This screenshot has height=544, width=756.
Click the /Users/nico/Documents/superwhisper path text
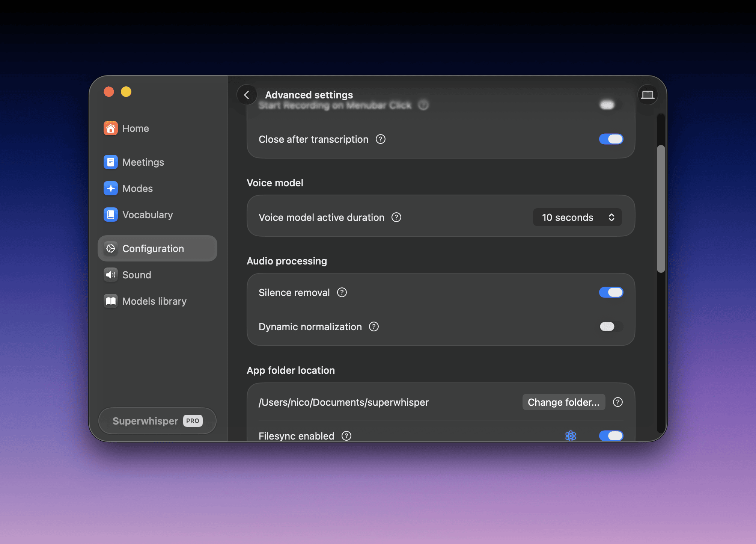pyautogui.click(x=344, y=402)
